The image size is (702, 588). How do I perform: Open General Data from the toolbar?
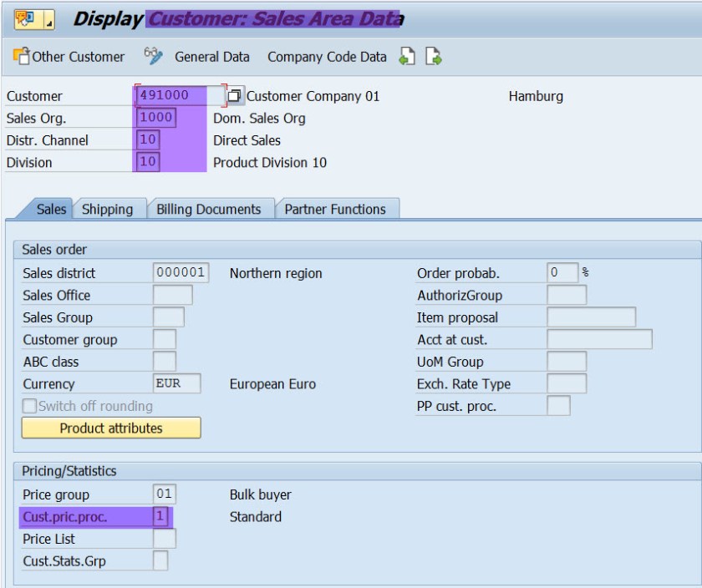point(211,57)
